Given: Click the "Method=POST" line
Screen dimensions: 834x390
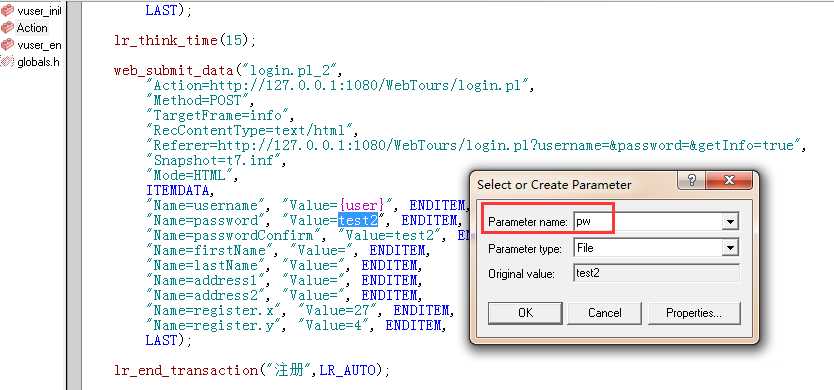Looking at the screenshot, I should pos(201,100).
